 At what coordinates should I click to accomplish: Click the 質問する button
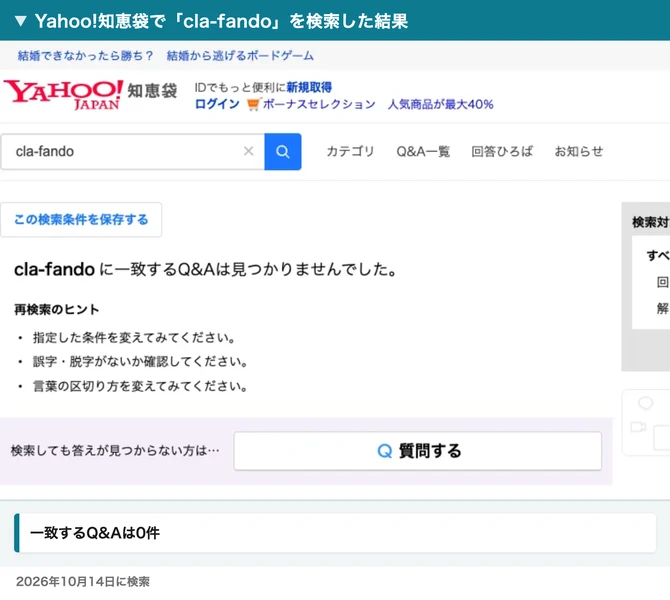(417, 451)
